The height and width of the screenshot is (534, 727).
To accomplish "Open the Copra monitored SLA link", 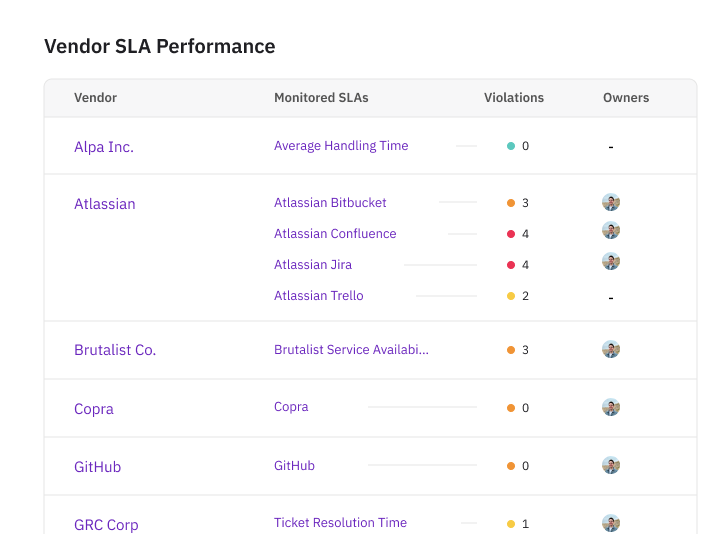I will (291, 407).
